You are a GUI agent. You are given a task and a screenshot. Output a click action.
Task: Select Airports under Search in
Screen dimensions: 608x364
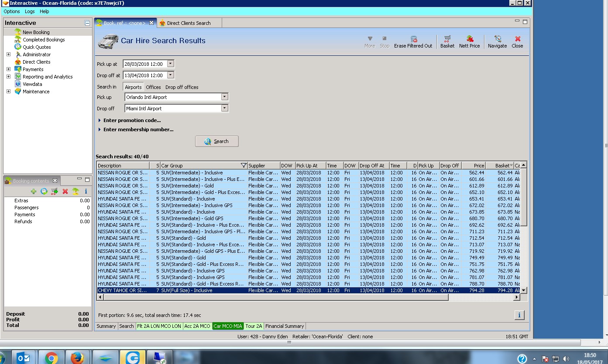pyautogui.click(x=133, y=87)
